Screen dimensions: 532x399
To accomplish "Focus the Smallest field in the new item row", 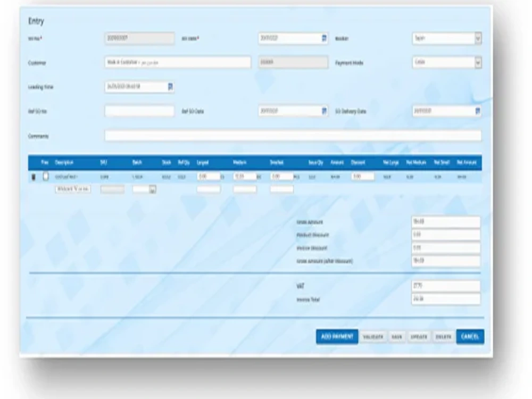I will point(281,189).
